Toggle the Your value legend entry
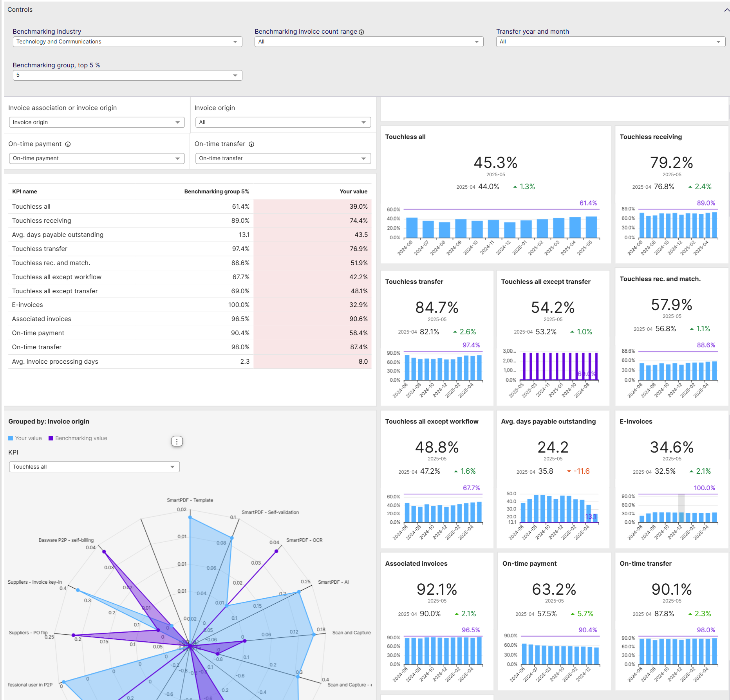Screen dimensions: 730x700 (25, 438)
